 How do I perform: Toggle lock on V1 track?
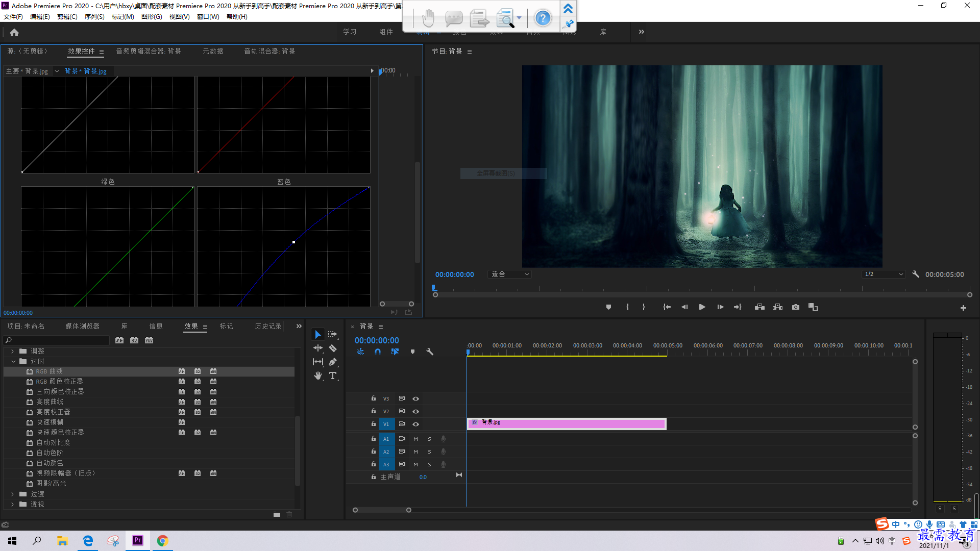(373, 424)
